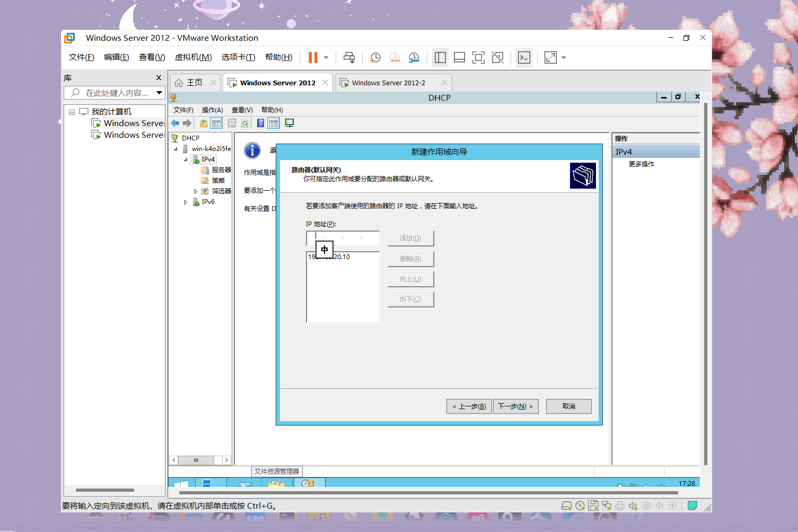Click the 下一步(N) next button

[x=516, y=406]
